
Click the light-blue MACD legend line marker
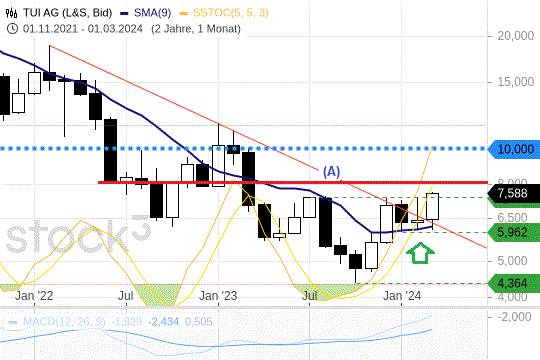tap(13, 322)
